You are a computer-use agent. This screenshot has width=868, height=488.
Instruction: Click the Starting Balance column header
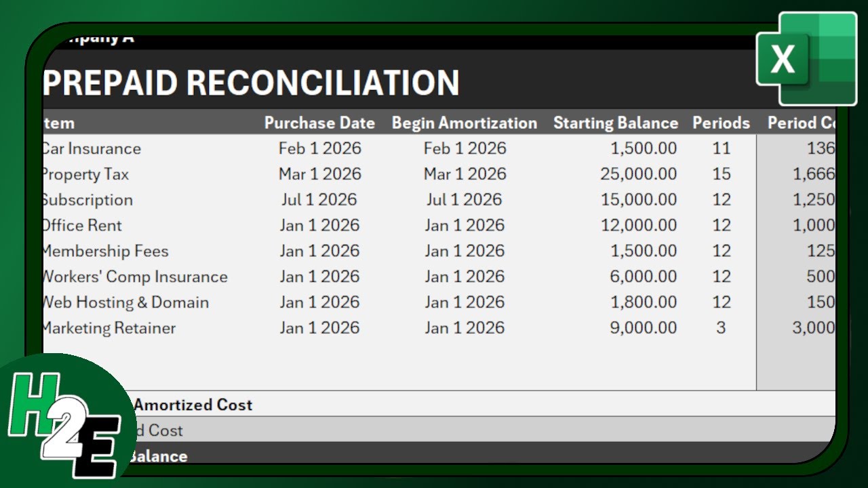(616, 123)
